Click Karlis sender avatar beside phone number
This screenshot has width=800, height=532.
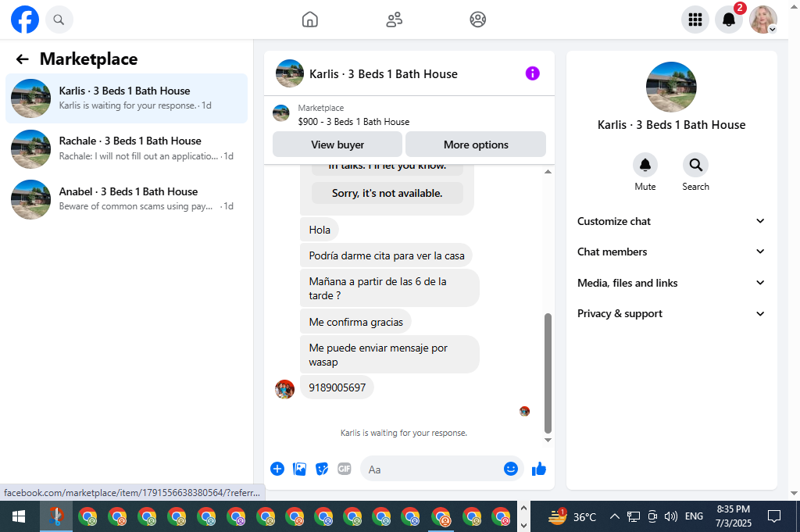(x=284, y=389)
